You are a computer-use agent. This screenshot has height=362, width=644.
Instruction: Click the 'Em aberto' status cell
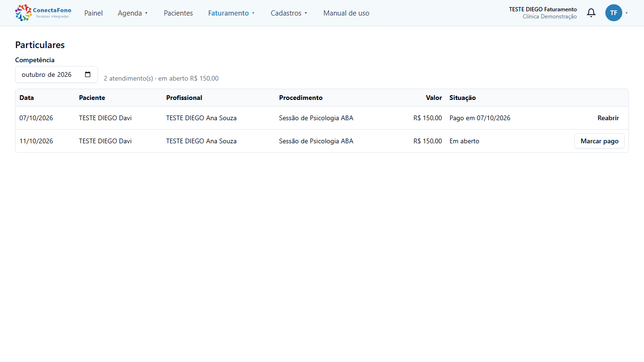[x=464, y=141]
